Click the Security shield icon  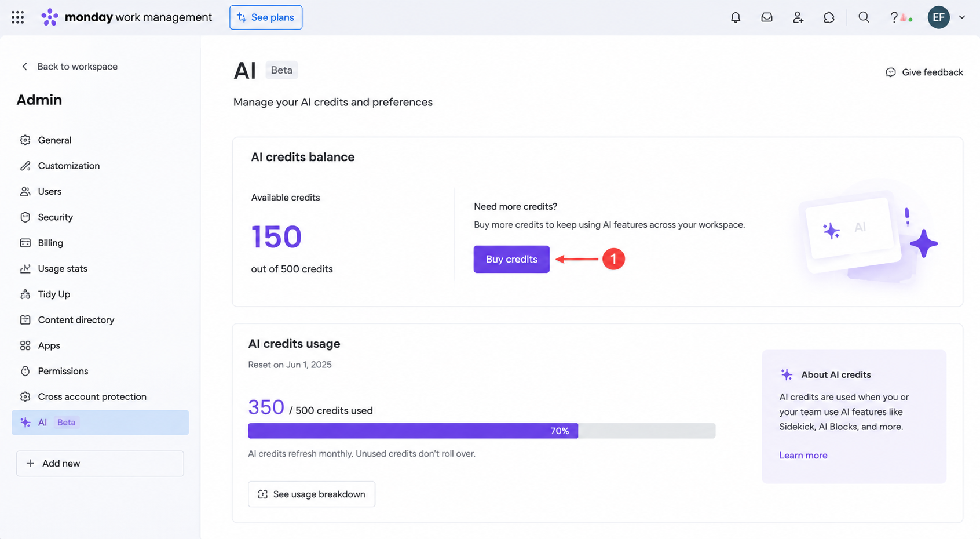25,217
